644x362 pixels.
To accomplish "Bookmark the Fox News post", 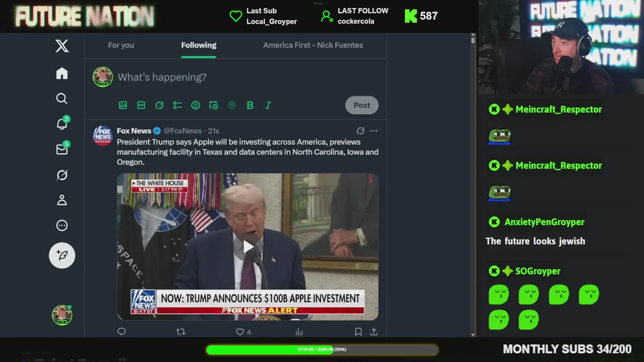I will point(358,331).
